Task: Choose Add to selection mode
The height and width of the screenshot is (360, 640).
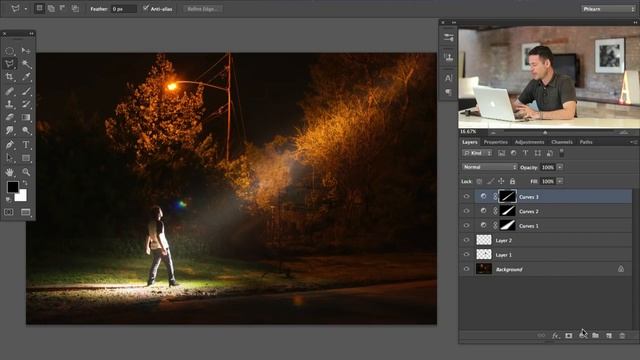Action: [x=51, y=8]
